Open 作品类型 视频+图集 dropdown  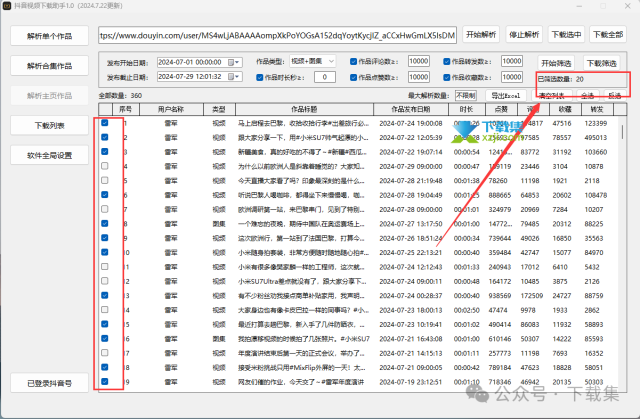tap(313, 61)
